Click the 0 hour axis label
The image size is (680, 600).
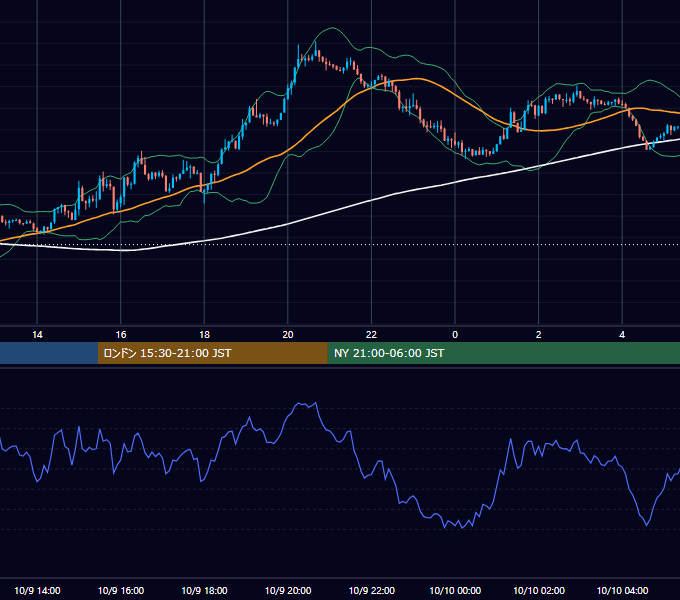[455, 335]
